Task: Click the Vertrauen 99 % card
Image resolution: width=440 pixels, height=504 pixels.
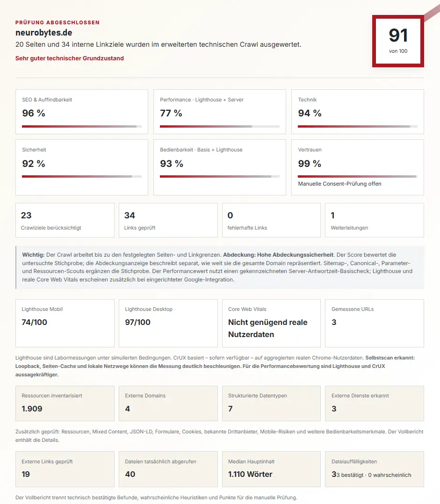Action: click(357, 167)
